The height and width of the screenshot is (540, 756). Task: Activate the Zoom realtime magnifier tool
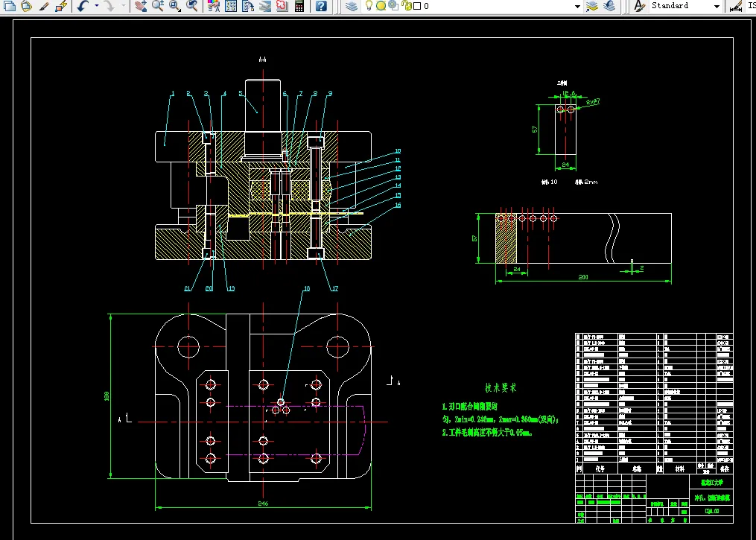(158, 6)
